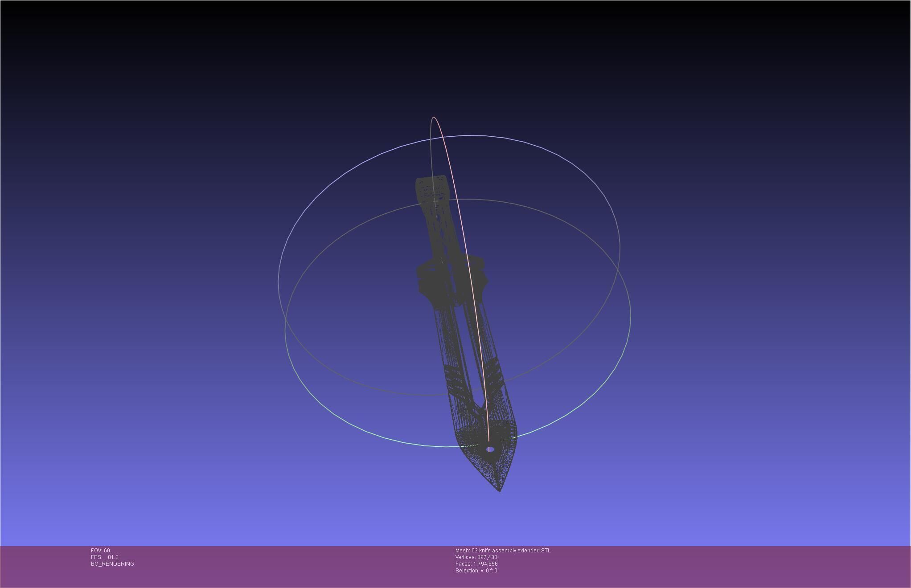Click the small hole near the blade tip
This screenshot has height=588, width=911.
point(490,449)
